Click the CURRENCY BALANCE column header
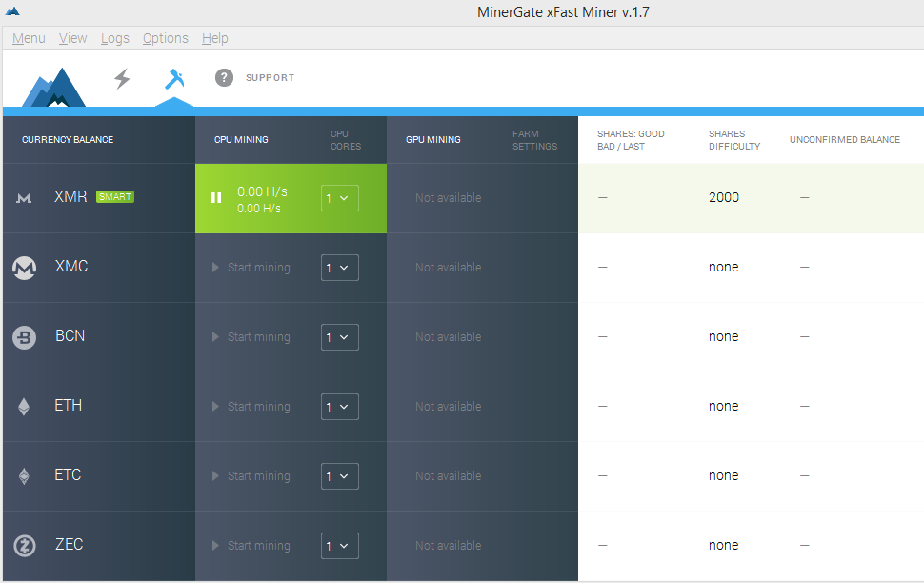This screenshot has height=583, width=924. 68,140
